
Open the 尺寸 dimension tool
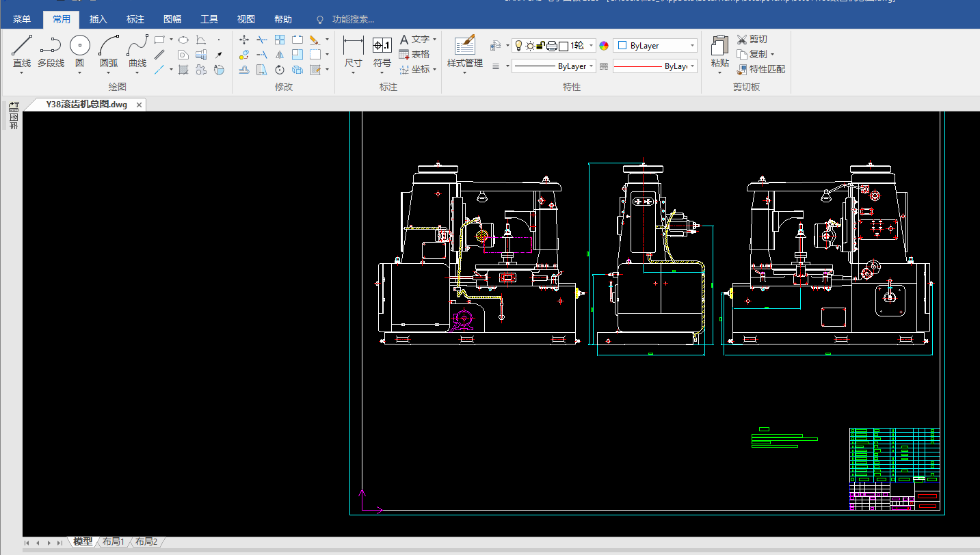click(x=353, y=52)
